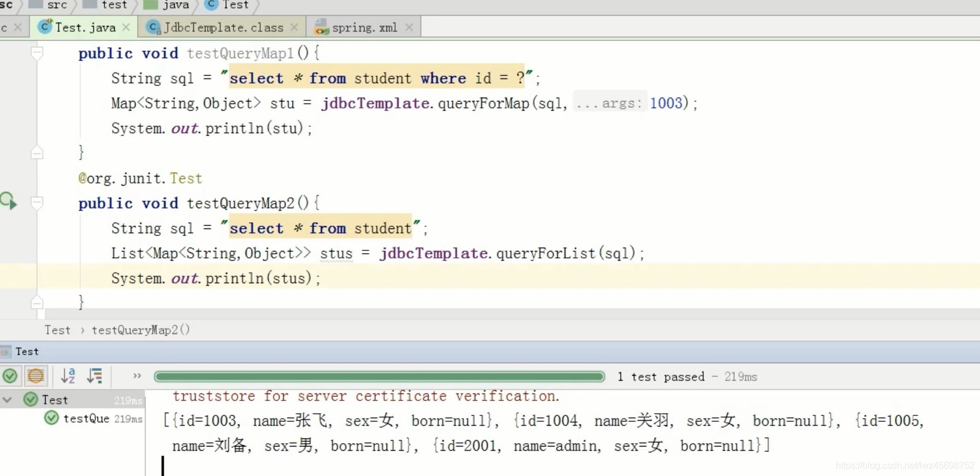980x476 pixels.
Task: Click Test in the editor breadcrumb bar
Action: pos(57,330)
